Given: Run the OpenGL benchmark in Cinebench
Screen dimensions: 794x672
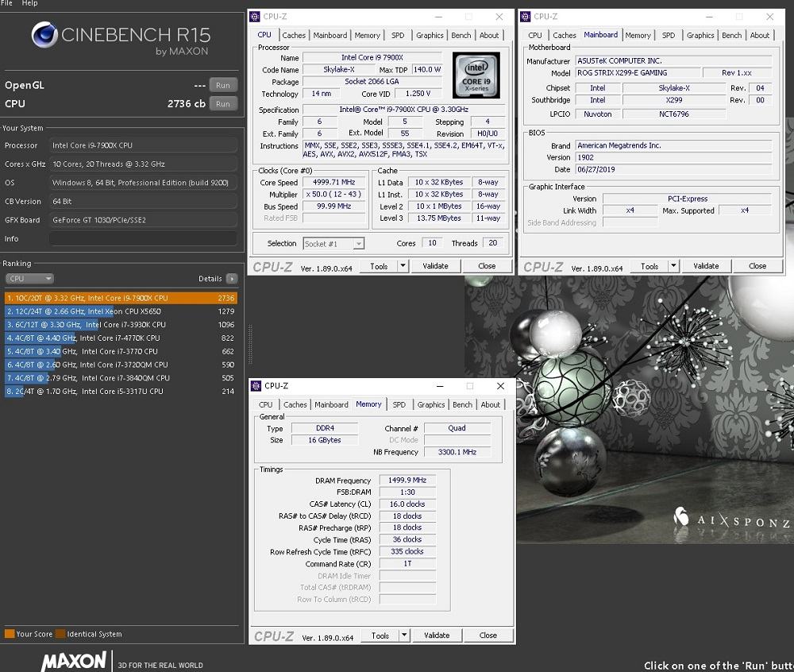Looking at the screenshot, I should (x=223, y=85).
